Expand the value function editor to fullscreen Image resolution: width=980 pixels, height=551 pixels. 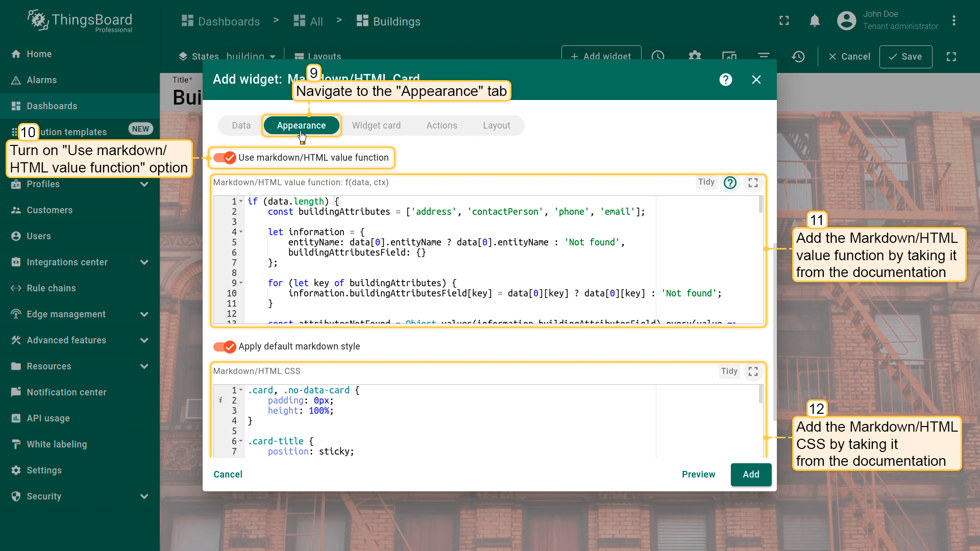point(753,183)
